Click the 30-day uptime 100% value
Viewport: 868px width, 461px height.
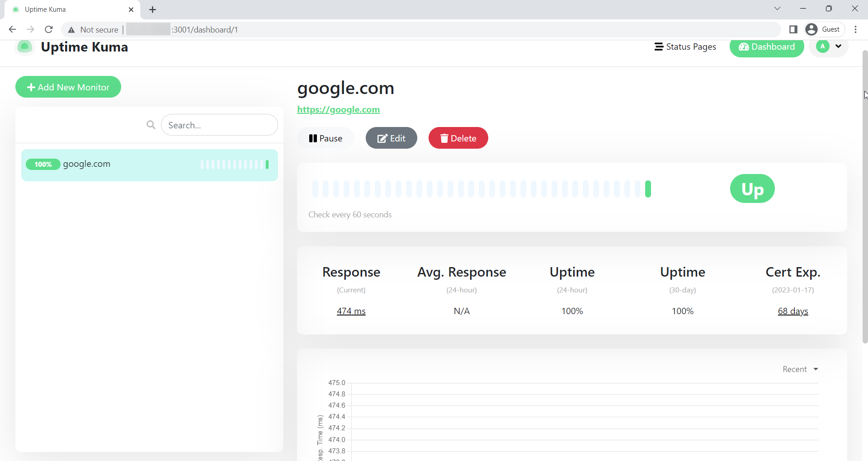tap(683, 311)
